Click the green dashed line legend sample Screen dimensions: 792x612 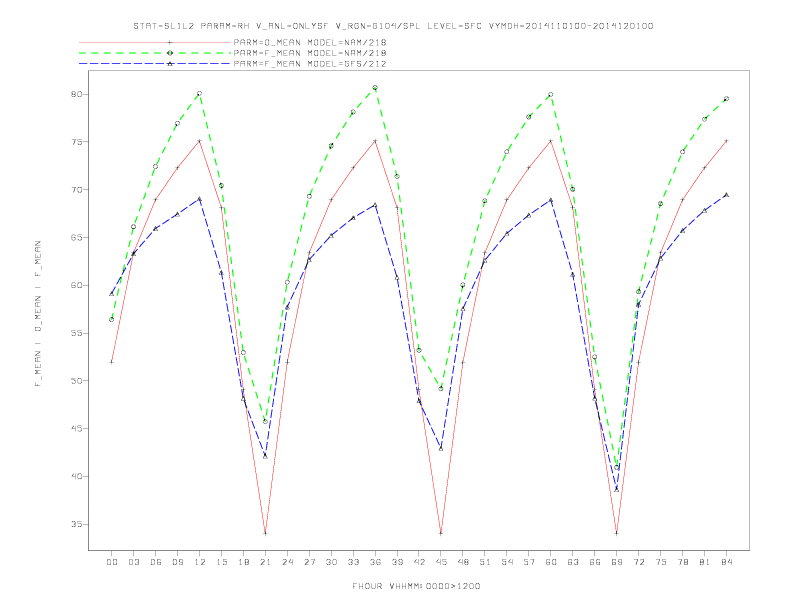point(155,53)
